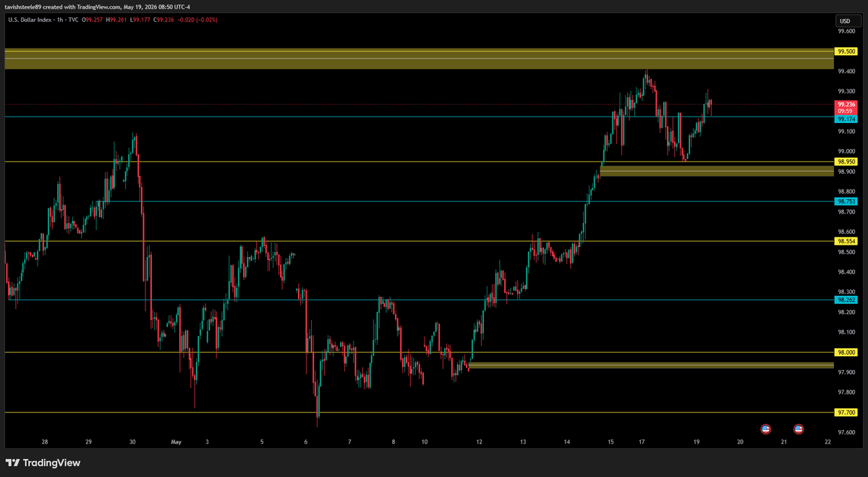Click the 98.400 tick on price axis
Viewport: 868px width, 477px height.
(845, 272)
